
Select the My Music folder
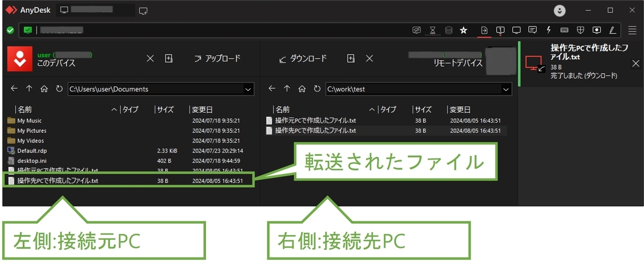click(x=129, y=121)
